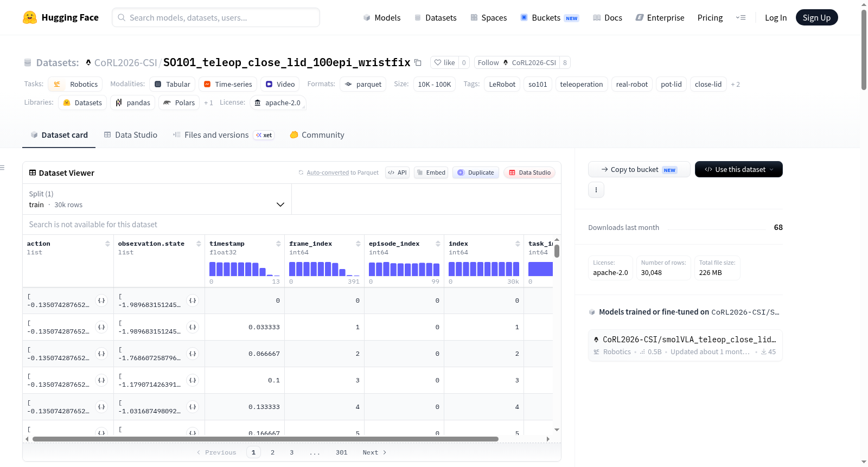Select the apache-2.0 license tag

click(278, 103)
